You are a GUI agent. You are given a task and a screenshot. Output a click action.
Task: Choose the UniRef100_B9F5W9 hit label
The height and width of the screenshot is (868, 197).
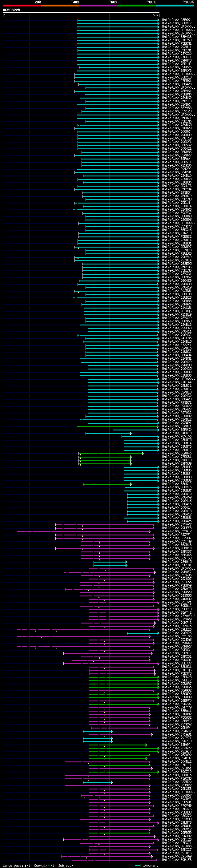(x=176, y=464)
